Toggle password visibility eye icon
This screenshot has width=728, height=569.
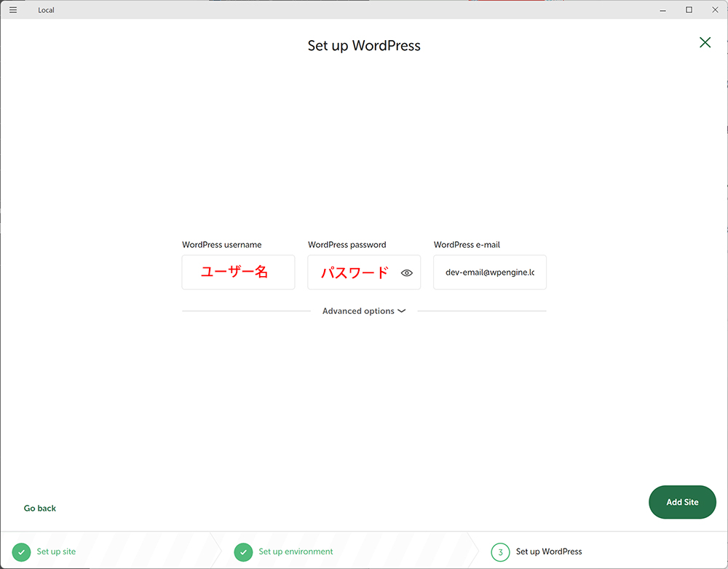coord(407,272)
